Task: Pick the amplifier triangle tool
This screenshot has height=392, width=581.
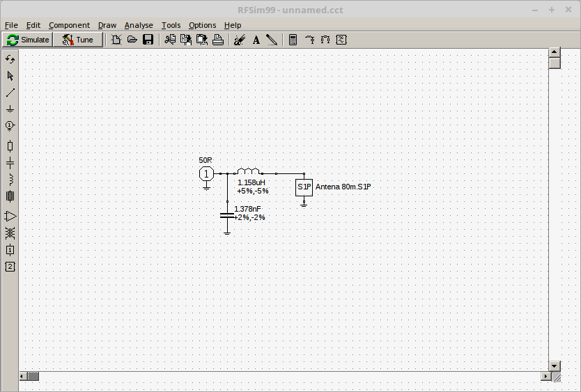Action: coord(10,216)
